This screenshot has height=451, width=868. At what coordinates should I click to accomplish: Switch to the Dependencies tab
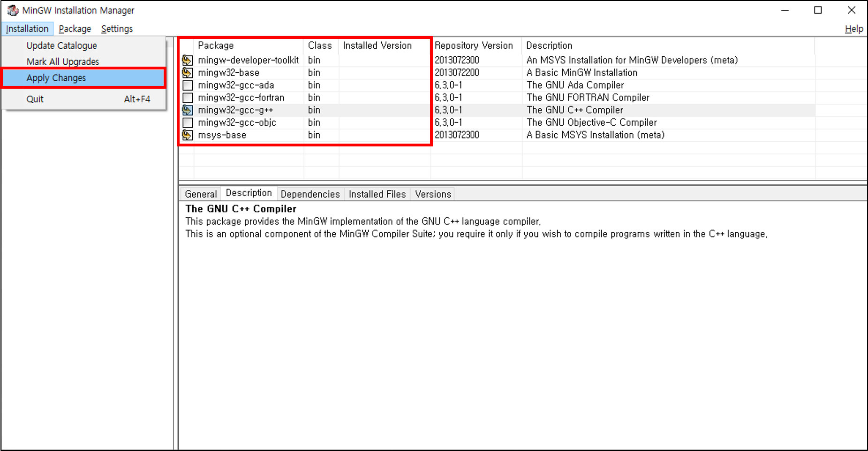(310, 194)
